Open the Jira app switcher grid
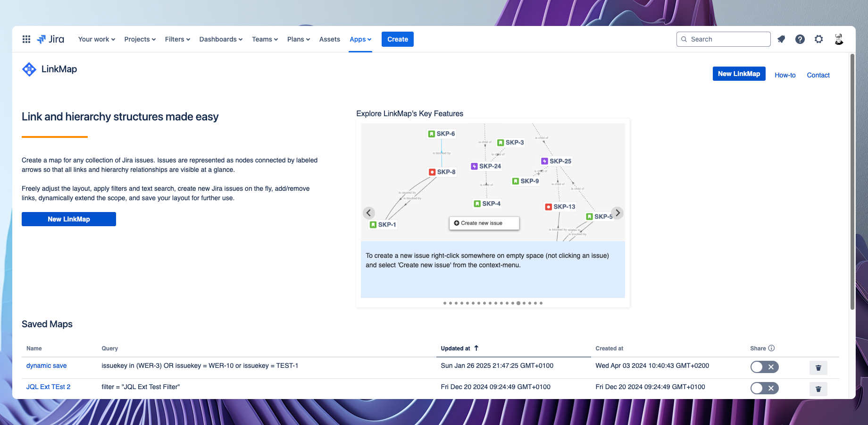868x425 pixels. click(26, 39)
